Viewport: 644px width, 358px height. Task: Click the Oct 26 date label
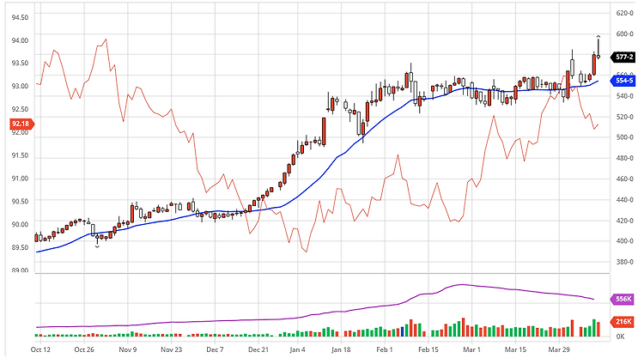[84, 349]
